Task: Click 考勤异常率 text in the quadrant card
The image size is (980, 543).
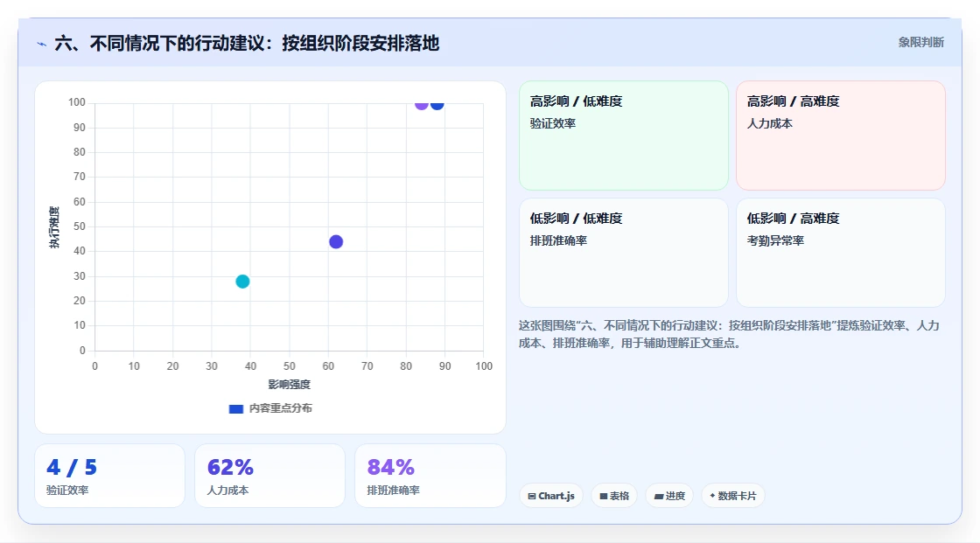Action: point(775,240)
